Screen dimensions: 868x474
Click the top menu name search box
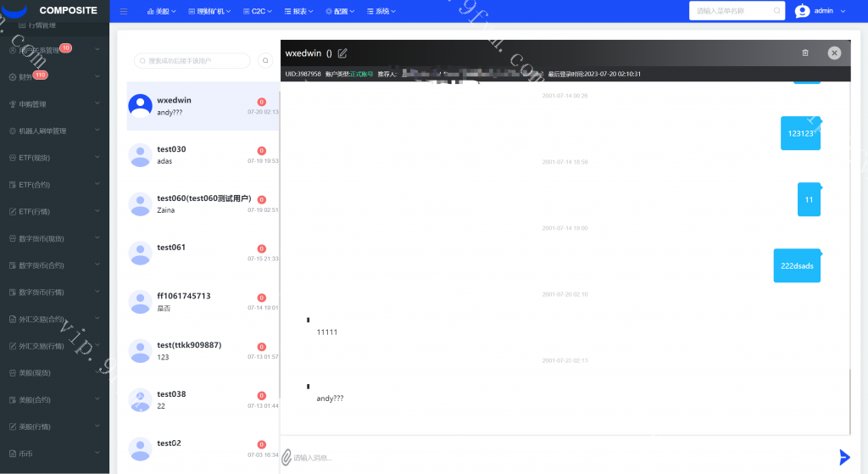[731, 11]
